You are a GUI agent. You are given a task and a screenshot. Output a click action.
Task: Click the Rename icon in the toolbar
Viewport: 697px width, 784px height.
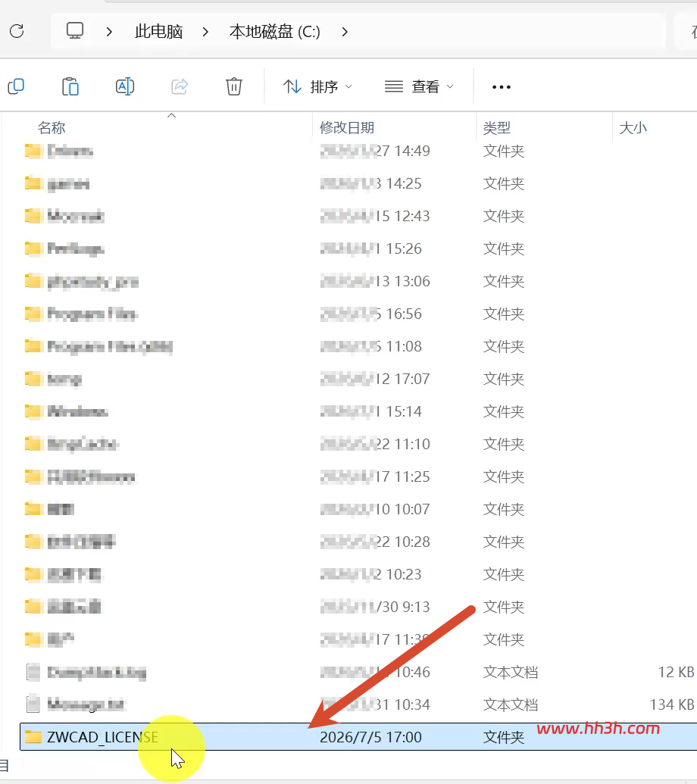pyautogui.click(x=125, y=86)
